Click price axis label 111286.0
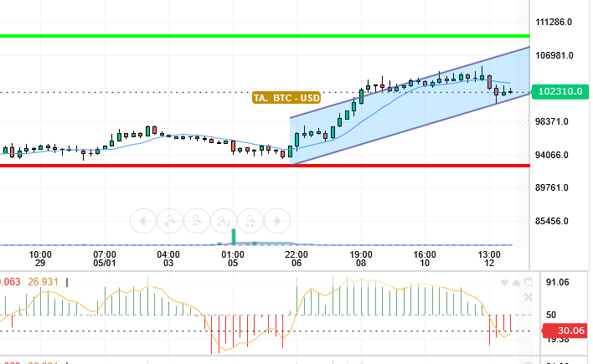Viewport: 593px width, 364px height. coord(554,22)
